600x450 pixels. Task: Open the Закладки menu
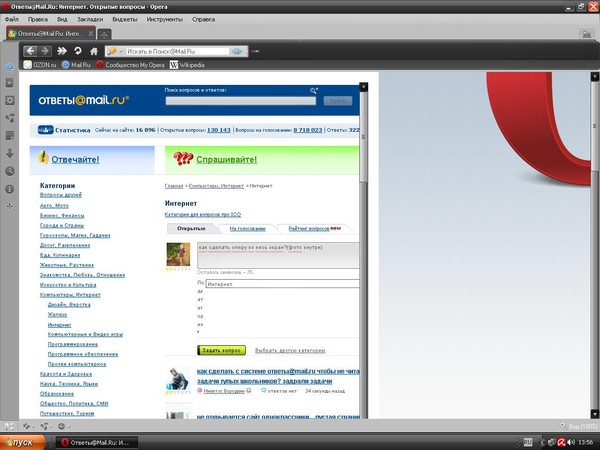coord(90,19)
